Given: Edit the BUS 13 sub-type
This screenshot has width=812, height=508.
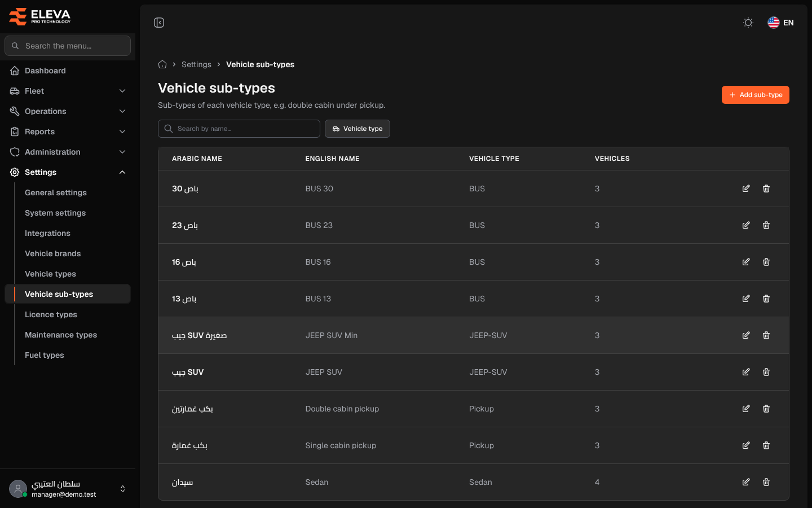Looking at the screenshot, I should [x=746, y=299].
